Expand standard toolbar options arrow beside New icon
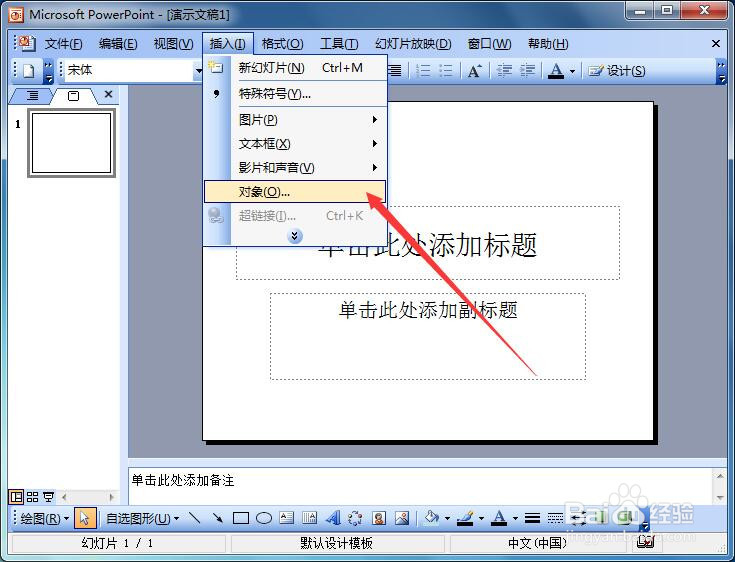This screenshot has height=562, width=735. tap(48, 71)
